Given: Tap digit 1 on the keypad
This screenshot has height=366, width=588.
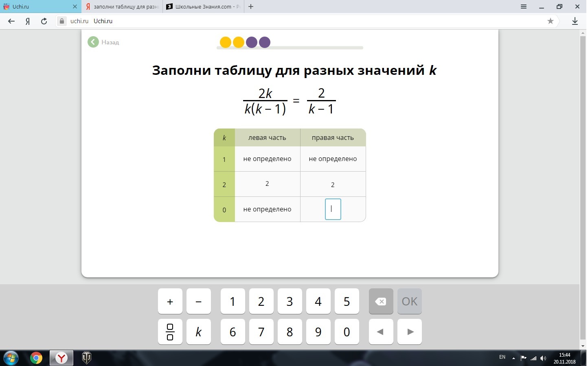Looking at the screenshot, I should 233,301.
